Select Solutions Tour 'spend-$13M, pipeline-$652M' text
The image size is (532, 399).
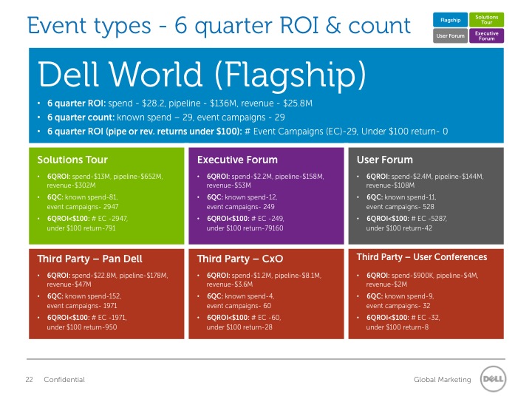point(117,177)
